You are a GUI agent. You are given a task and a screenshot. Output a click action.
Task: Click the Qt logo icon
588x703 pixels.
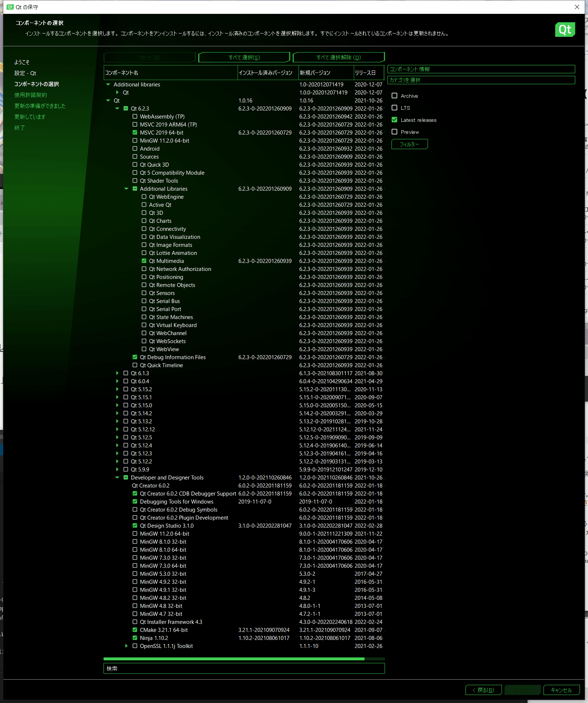click(x=565, y=30)
